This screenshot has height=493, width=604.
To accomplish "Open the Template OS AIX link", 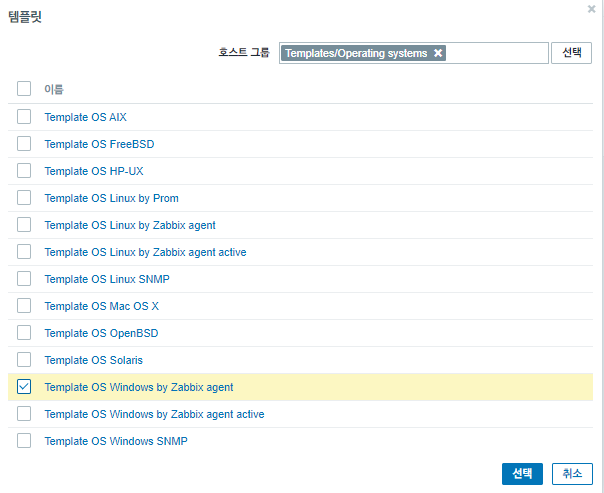I will point(86,117).
